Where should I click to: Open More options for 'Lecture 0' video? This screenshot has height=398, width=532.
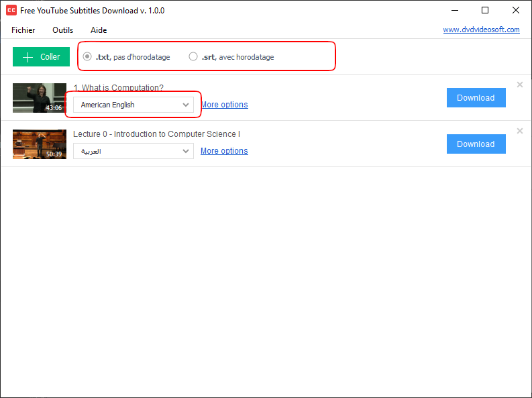point(224,150)
